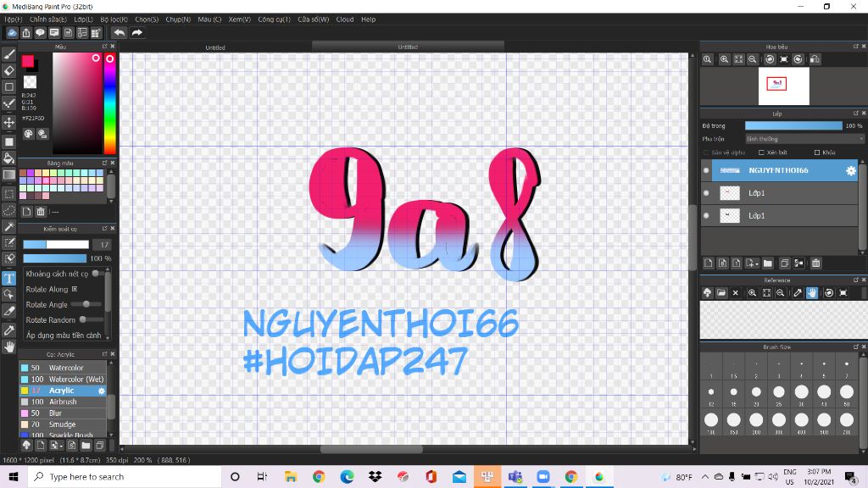The image size is (868, 488).
Task: Select the Text tool
Action: 8,278
